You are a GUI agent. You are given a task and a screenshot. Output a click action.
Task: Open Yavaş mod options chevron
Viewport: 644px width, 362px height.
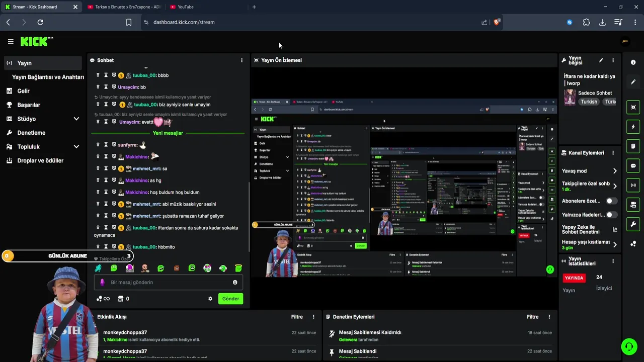615,171
